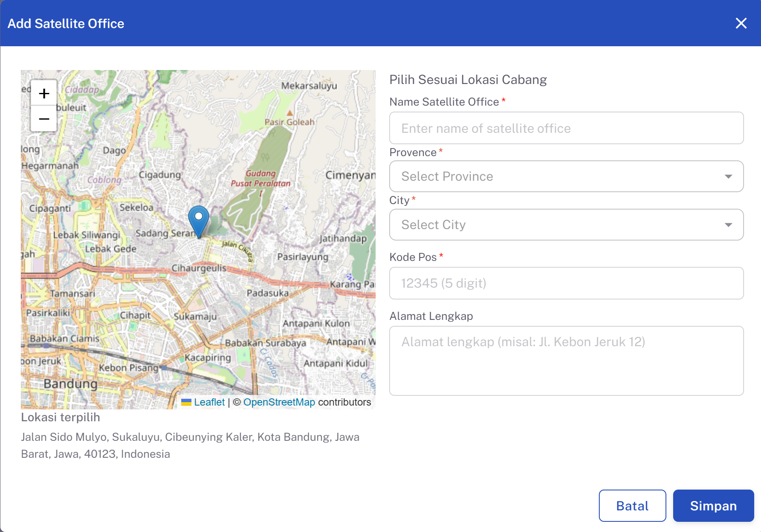Close the Add Satellite Office dialog
Viewport: 761px width, 532px height.
741,23
